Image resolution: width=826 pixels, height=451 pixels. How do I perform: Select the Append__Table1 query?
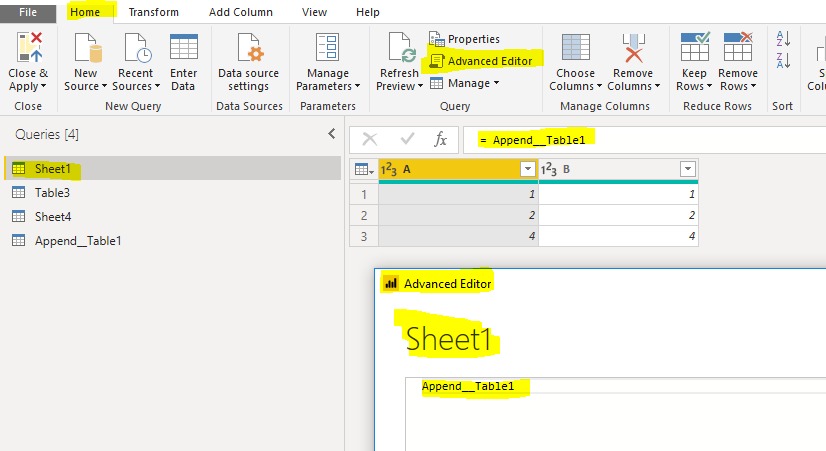[x=173, y=241]
